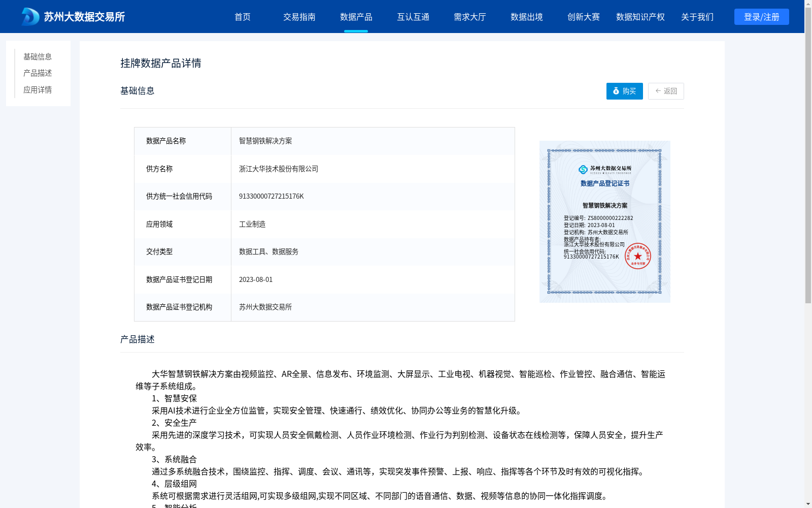Click the 挂牌数据产品详情 page heading
Viewport: 812px width, 508px height.
point(161,63)
